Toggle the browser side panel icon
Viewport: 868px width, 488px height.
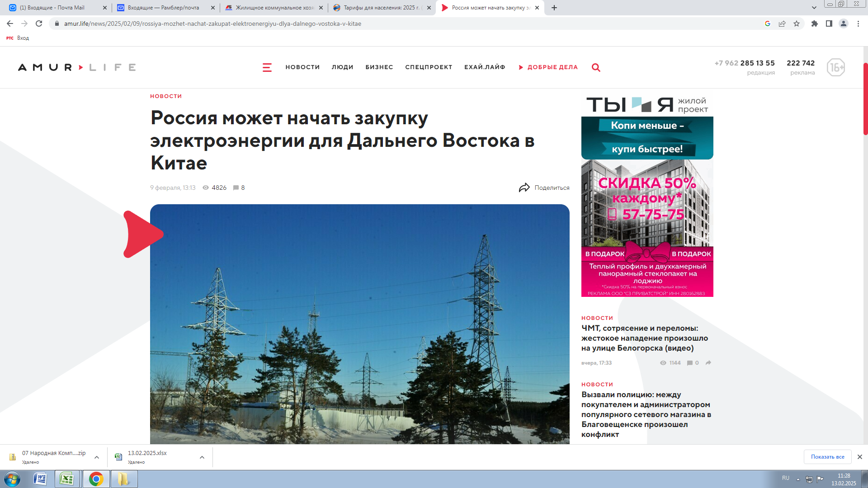click(x=829, y=23)
